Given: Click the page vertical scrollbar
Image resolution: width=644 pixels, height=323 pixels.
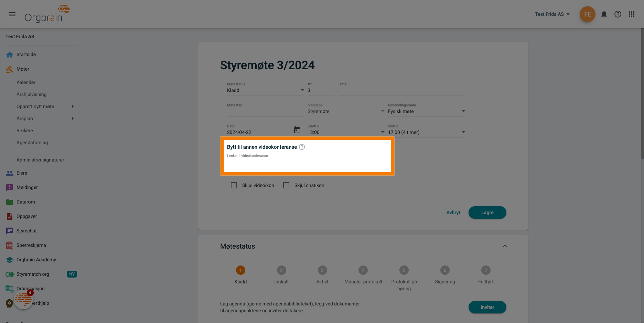Looking at the screenshot, I should pos(642,93).
